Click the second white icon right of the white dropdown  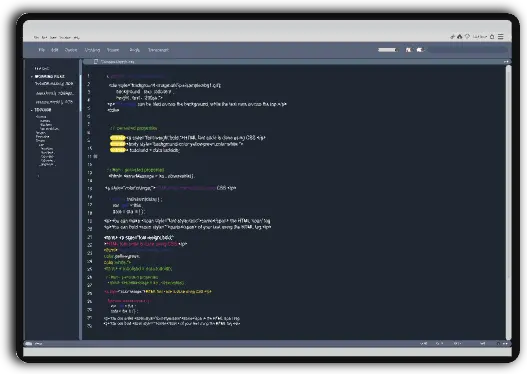pos(419,50)
